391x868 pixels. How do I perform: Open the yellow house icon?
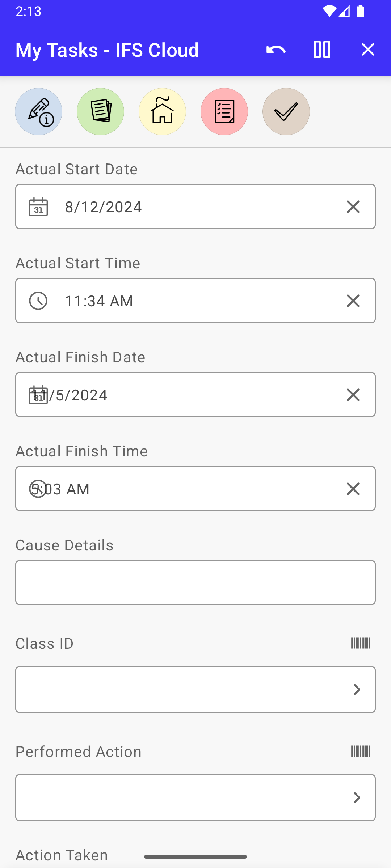(163, 112)
